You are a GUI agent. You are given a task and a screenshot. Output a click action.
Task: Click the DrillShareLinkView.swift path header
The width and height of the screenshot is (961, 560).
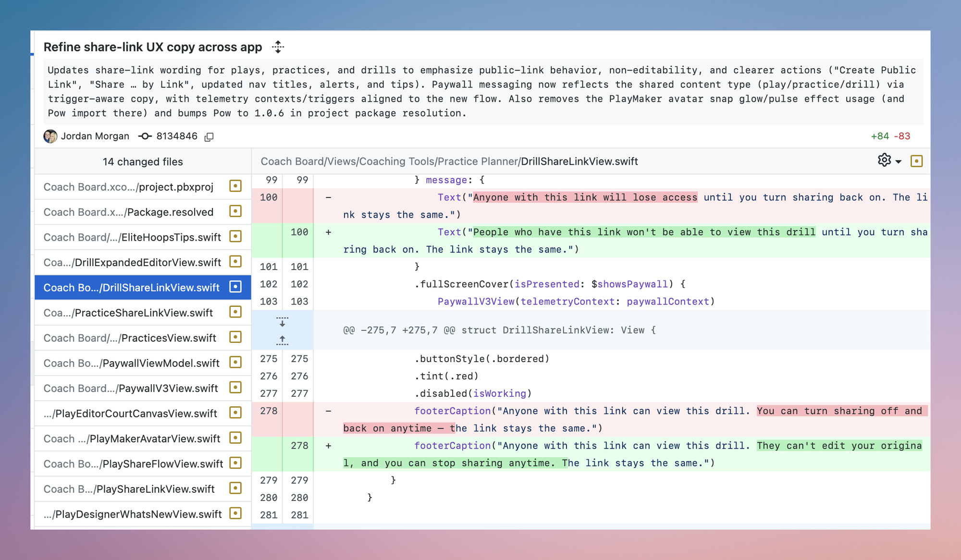point(449,161)
